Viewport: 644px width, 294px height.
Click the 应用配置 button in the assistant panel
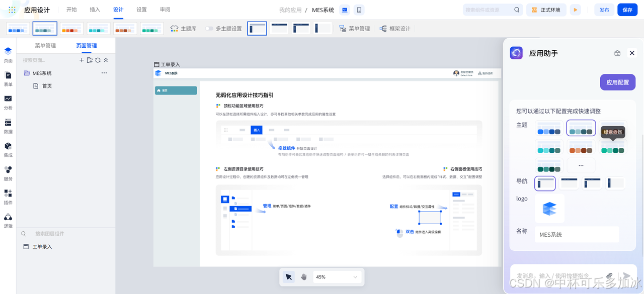point(617,82)
